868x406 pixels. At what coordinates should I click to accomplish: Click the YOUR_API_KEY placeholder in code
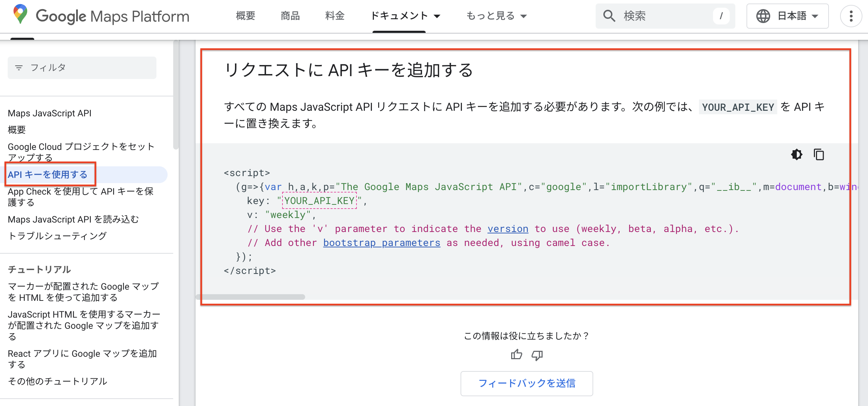318,201
